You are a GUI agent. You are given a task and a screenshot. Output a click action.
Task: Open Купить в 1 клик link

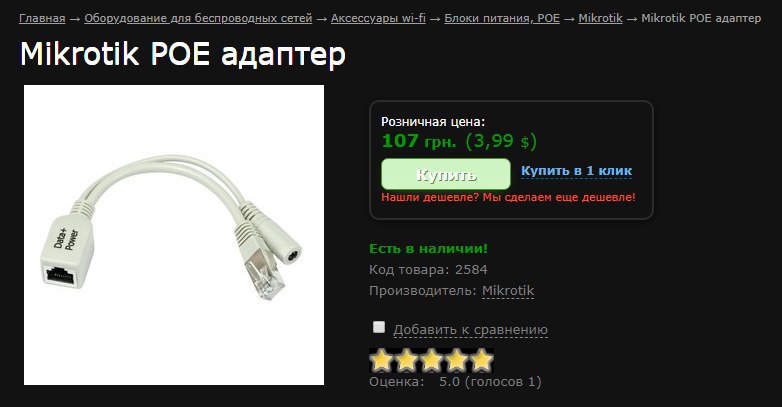(577, 171)
